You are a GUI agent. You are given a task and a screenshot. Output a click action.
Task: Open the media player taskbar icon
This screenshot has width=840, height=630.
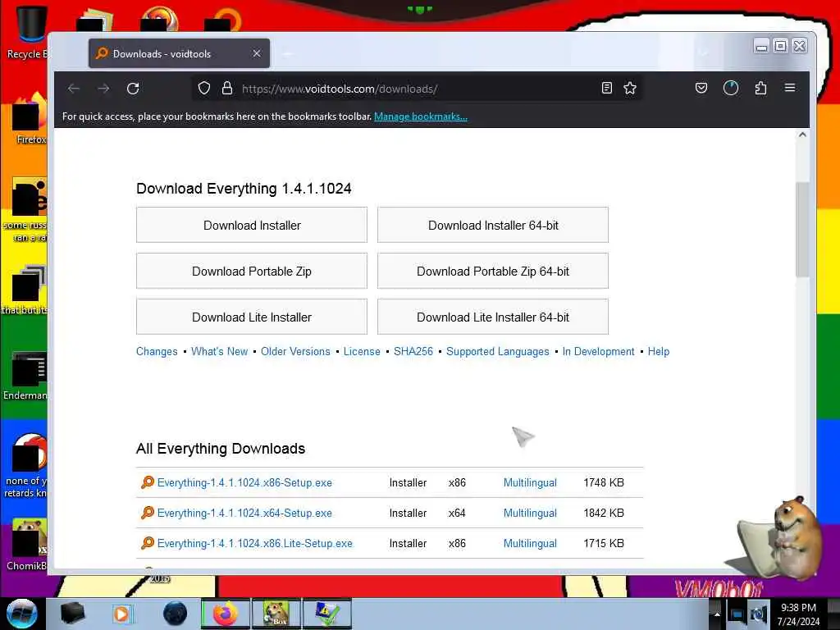tap(121, 614)
